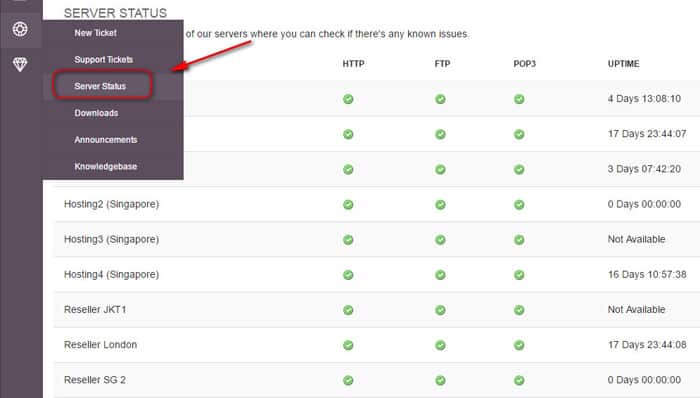Select the Hosting3 (Singapore) server row name
700x398 pixels.
pyautogui.click(x=112, y=240)
